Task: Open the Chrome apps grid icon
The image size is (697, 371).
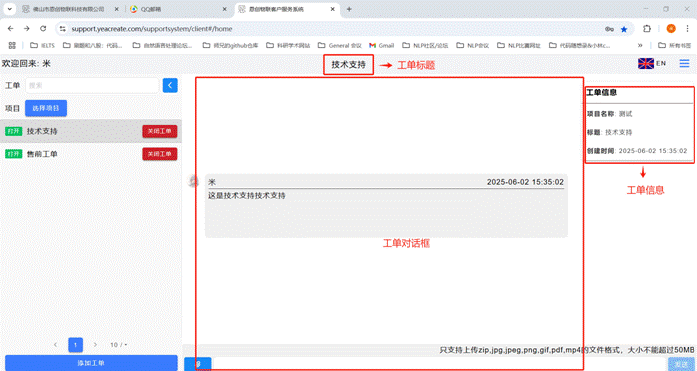Action: coord(12,45)
